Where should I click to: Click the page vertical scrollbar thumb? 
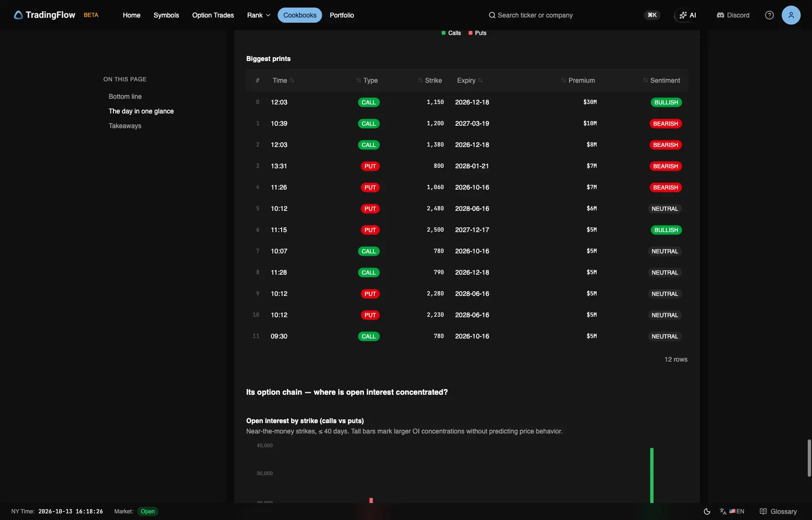pyautogui.click(x=809, y=458)
